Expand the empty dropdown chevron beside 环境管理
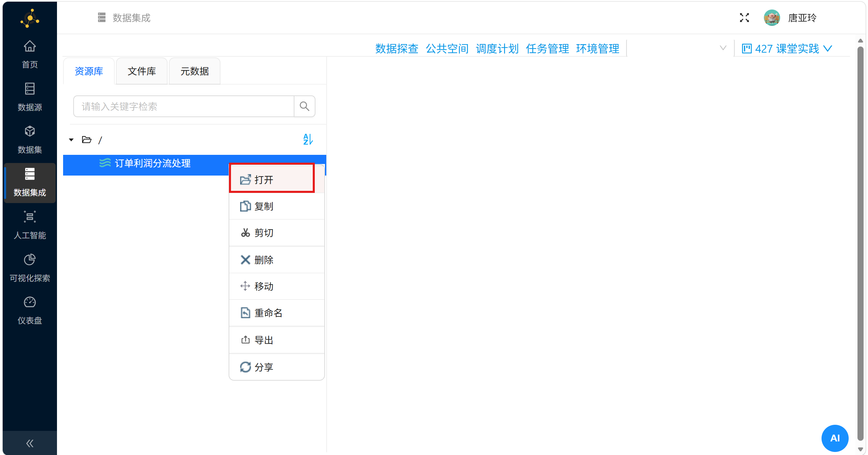Image resolution: width=868 pixels, height=455 pixels. [723, 48]
